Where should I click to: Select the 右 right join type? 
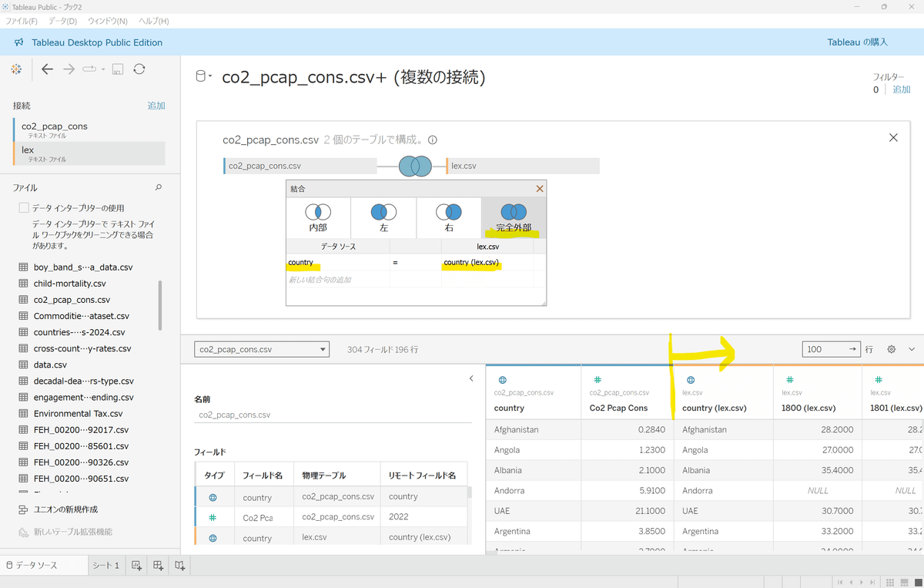coord(449,217)
